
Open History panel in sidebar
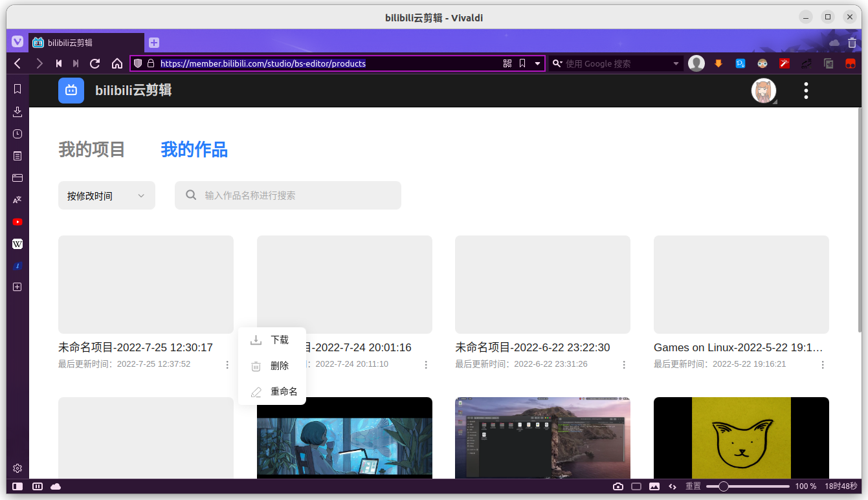(x=17, y=134)
